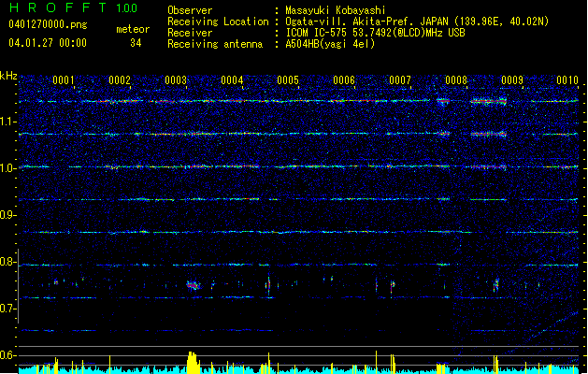
Task: Click the A504HB(yagi 4el) antenna text
Action: pyautogui.click(x=330, y=44)
